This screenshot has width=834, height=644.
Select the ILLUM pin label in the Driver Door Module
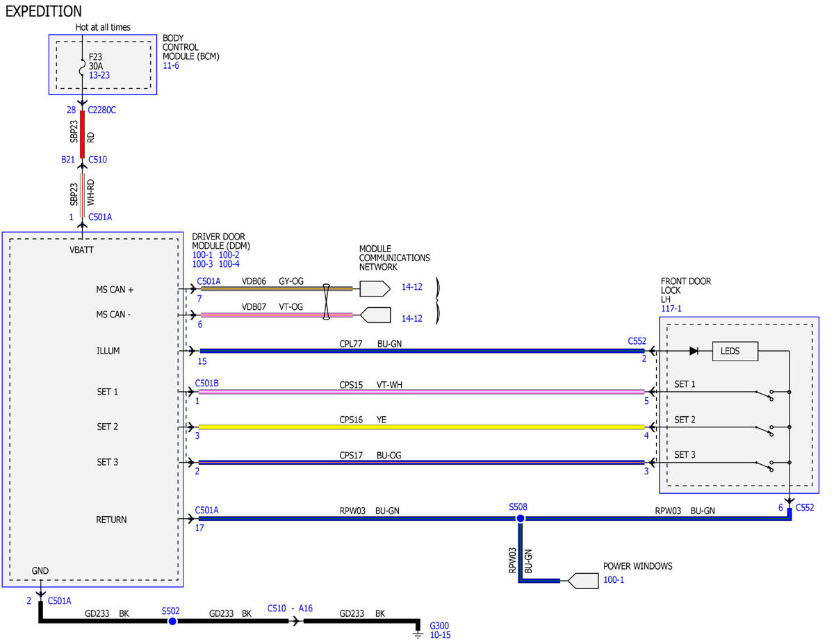[x=108, y=351]
